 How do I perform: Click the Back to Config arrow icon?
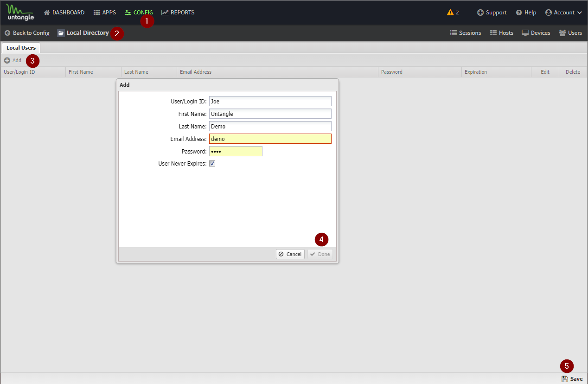7,33
